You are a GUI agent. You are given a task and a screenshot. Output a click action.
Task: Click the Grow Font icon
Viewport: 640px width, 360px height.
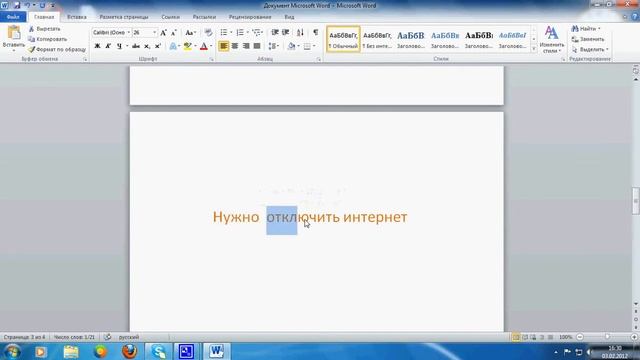click(163, 32)
